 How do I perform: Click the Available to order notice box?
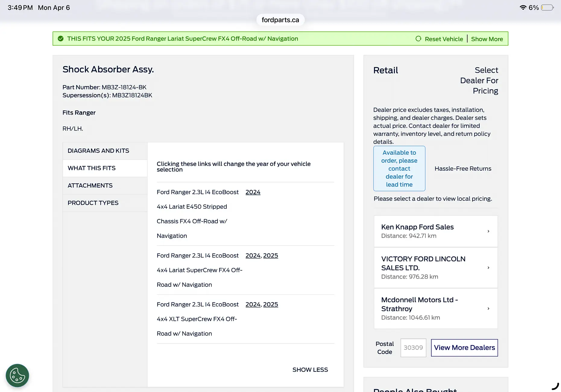click(x=399, y=169)
